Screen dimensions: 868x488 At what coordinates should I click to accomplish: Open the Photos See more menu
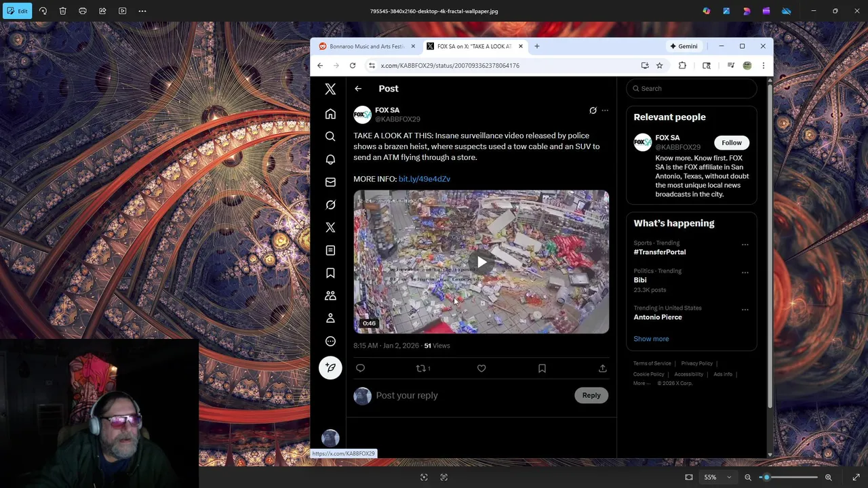(142, 11)
